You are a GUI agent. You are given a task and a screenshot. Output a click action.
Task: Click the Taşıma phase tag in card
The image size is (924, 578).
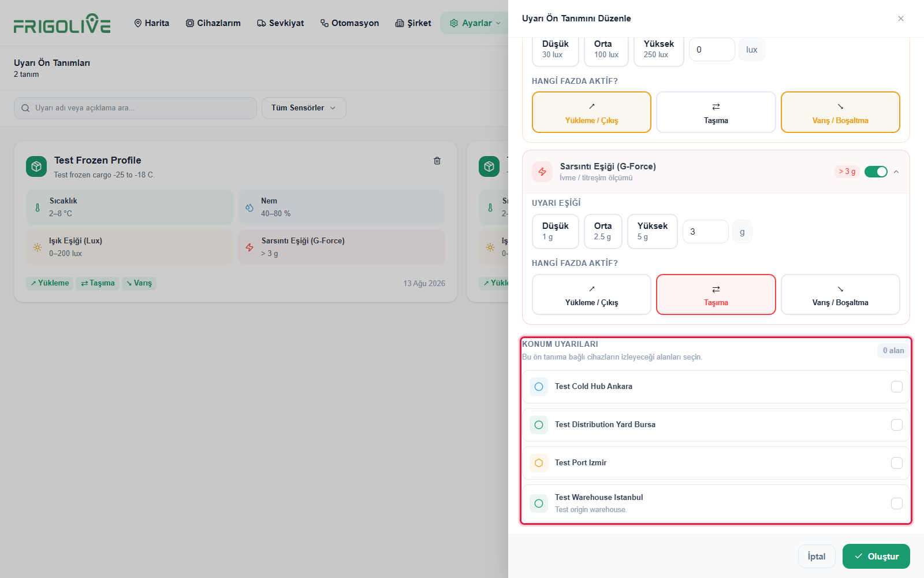pyautogui.click(x=98, y=283)
